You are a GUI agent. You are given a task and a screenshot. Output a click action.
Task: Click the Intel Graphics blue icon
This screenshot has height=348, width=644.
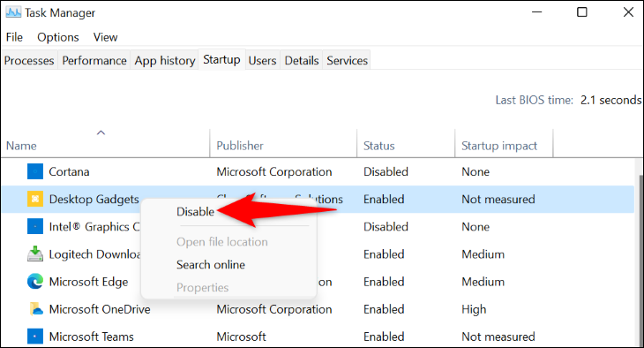35,227
